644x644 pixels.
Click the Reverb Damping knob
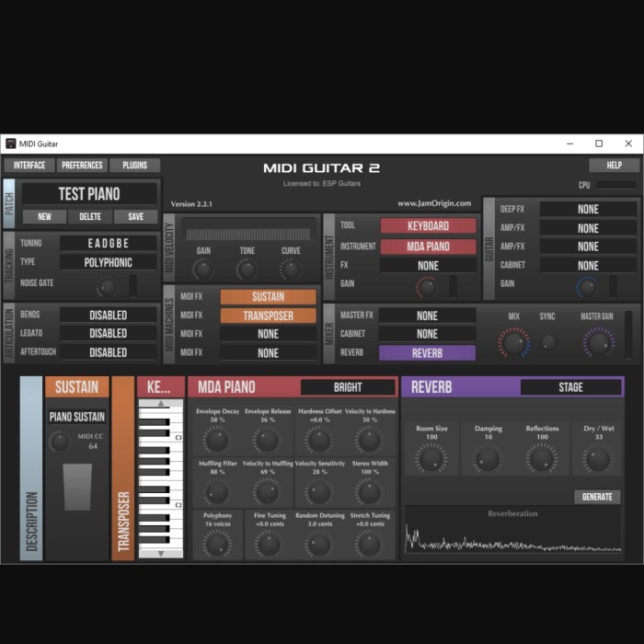coord(488,459)
